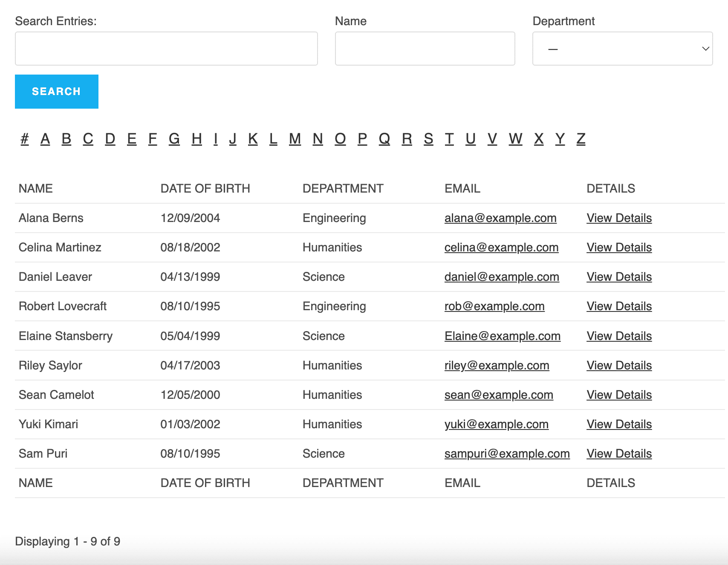728x565 pixels.
Task: Filter entries by letter I
Action: click(216, 139)
